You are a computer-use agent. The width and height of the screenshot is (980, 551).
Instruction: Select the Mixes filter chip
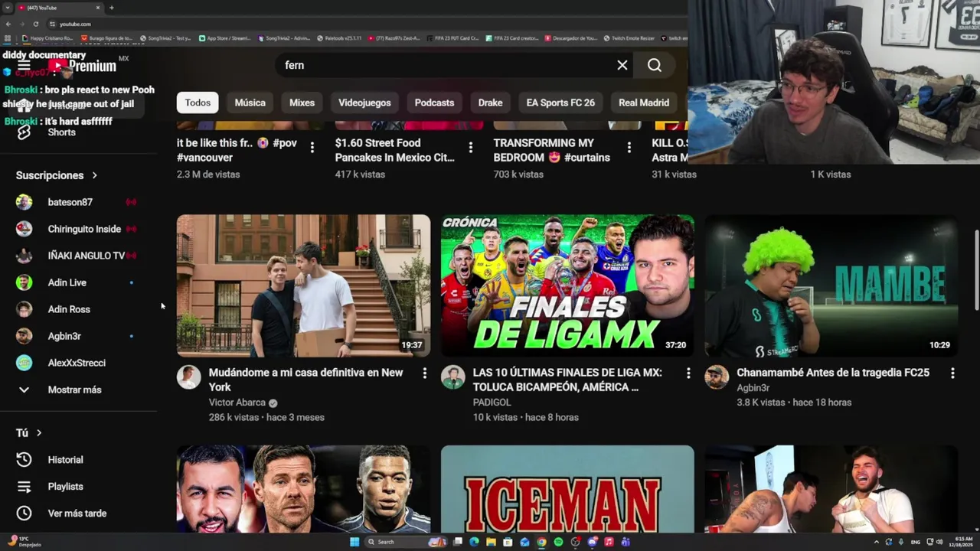coord(302,103)
